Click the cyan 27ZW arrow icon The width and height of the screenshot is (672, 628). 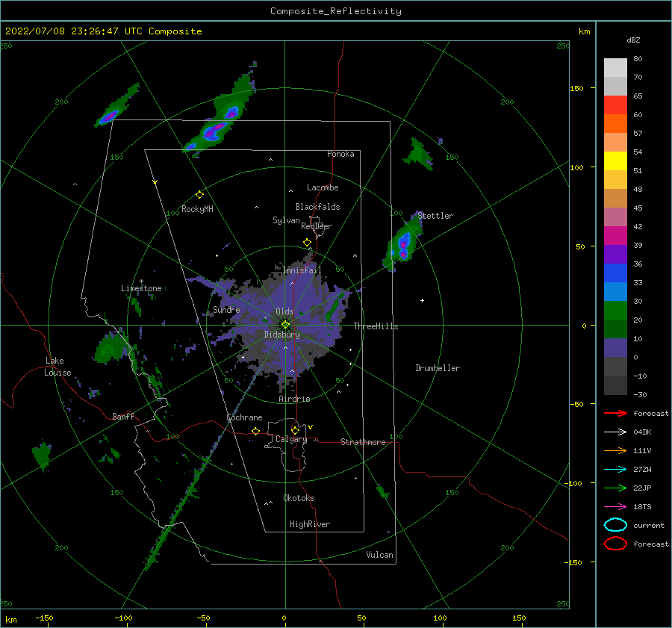[x=615, y=470]
